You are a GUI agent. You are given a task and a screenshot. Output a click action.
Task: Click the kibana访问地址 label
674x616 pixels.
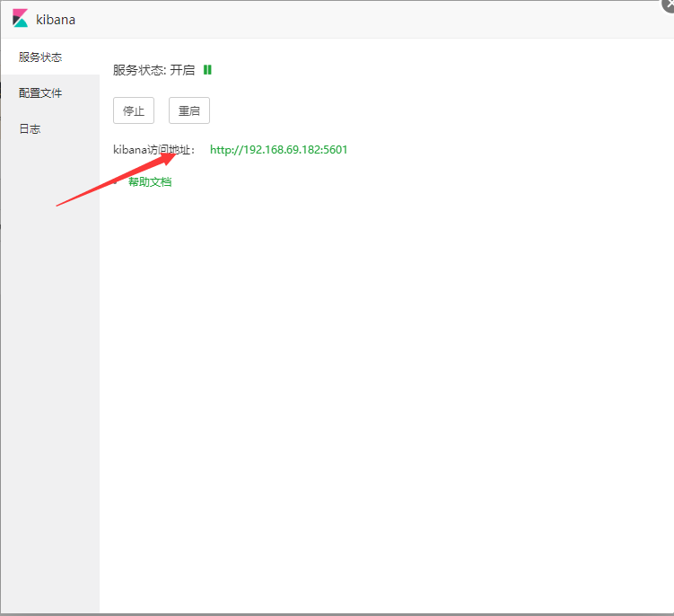point(153,150)
